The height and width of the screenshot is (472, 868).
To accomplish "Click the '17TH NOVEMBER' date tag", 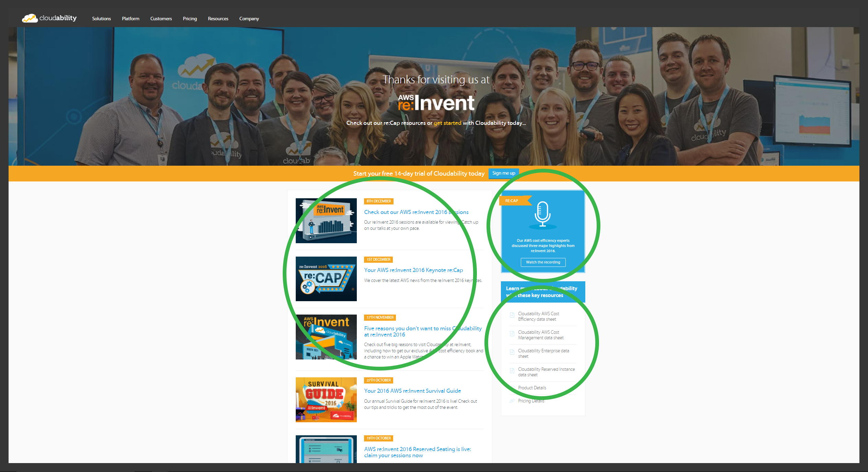I will click(x=380, y=317).
